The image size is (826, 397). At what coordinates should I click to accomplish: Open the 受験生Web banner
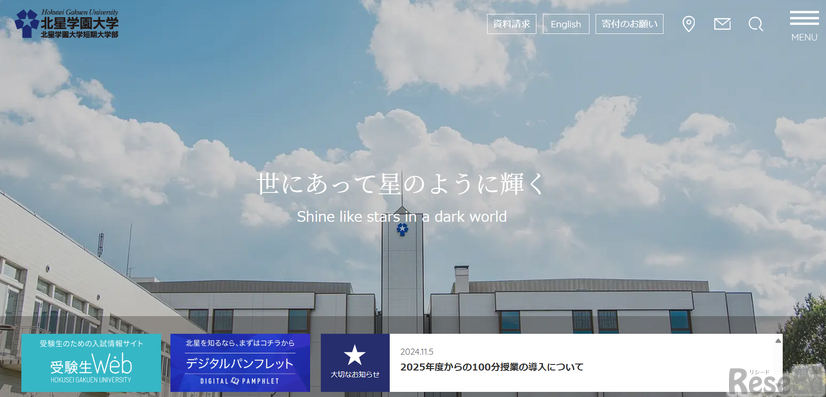(91, 363)
